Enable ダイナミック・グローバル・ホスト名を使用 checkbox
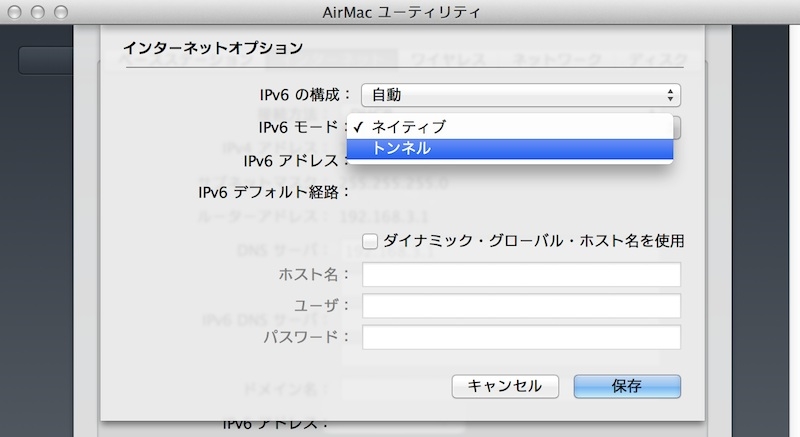800x437 pixels. (x=370, y=241)
